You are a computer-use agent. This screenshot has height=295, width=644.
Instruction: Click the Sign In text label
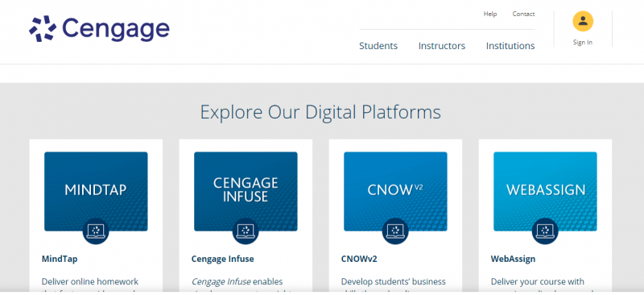tap(583, 43)
